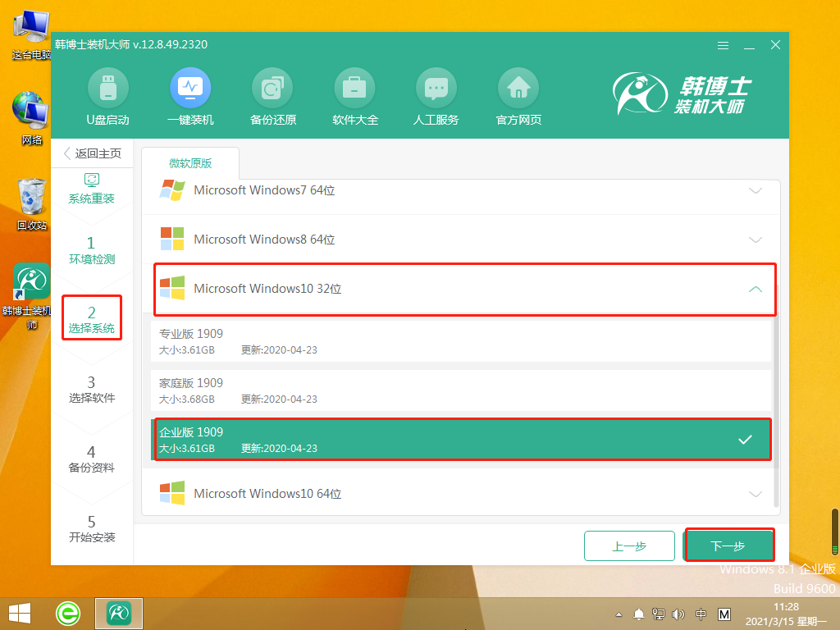Open the 韩博士 app from the taskbar
The width and height of the screenshot is (840, 630).
[x=118, y=613]
